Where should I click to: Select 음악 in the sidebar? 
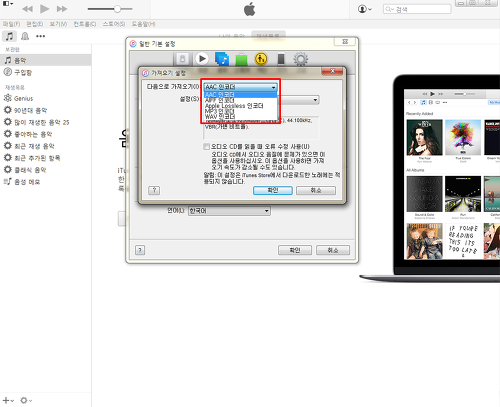[45, 60]
